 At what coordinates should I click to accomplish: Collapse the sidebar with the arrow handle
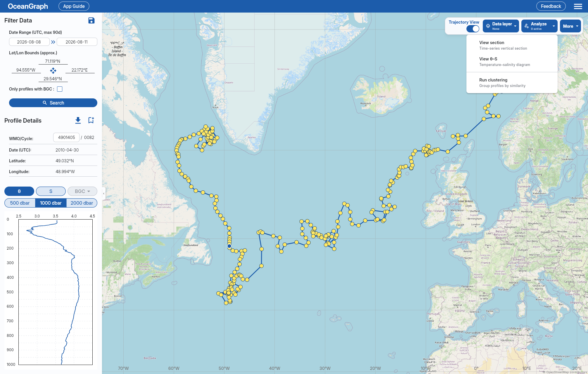[104, 194]
